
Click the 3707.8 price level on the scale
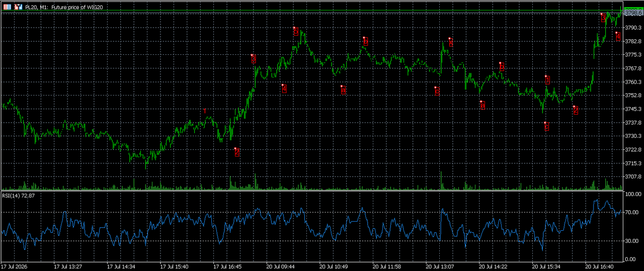click(x=632, y=177)
